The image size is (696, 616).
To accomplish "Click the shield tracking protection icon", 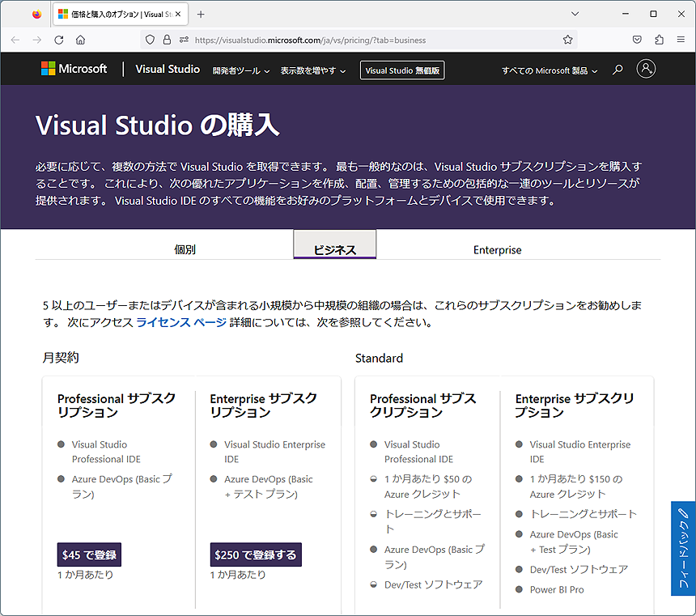I will coord(150,40).
